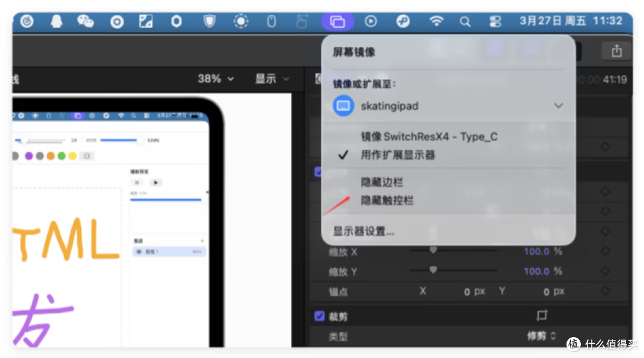Add keyframe for 缩放 Y
Screen dimensions: 644x358
pos(605,271)
